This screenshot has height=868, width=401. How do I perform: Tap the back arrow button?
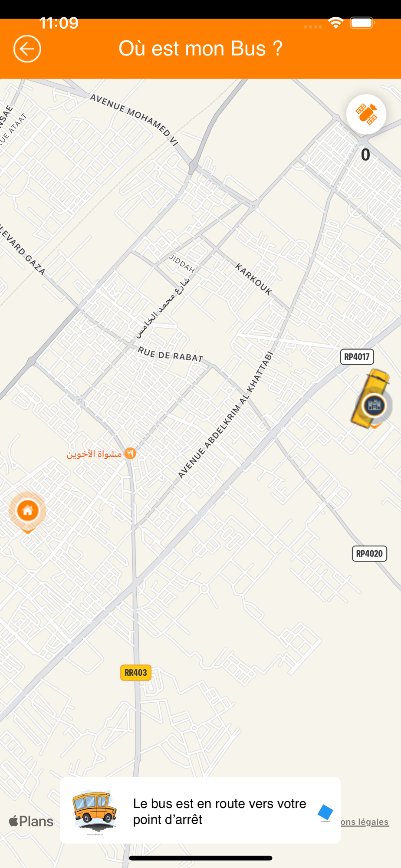(x=27, y=49)
